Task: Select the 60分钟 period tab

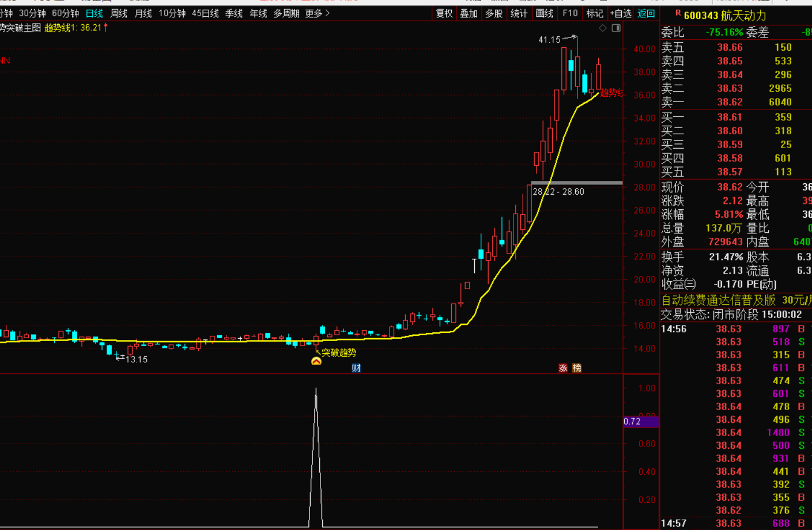Action: pyautogui.click(x=65, y=13)
